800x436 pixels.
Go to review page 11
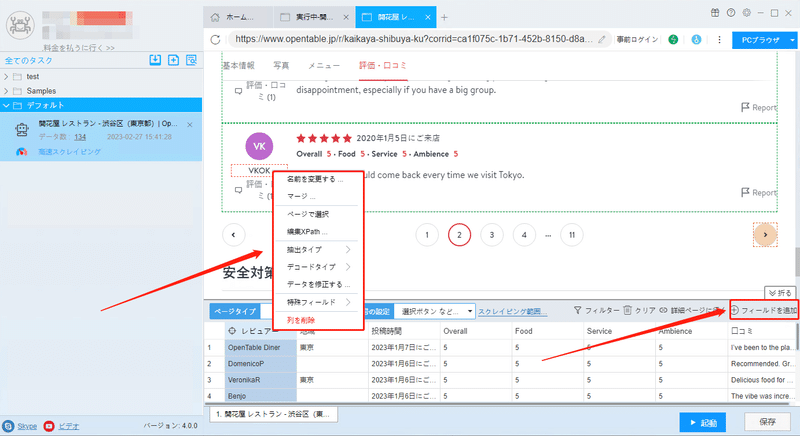point(572,235)
